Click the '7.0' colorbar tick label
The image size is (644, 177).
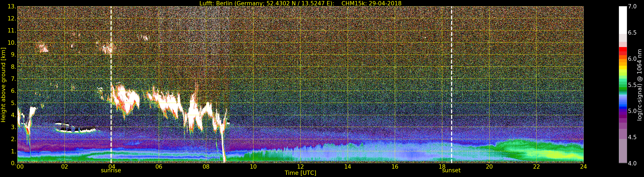pyautogui.click(x=632, y=6)
